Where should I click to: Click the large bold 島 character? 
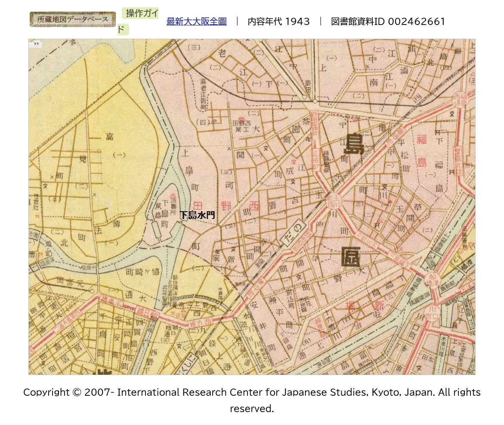[354, 144]
